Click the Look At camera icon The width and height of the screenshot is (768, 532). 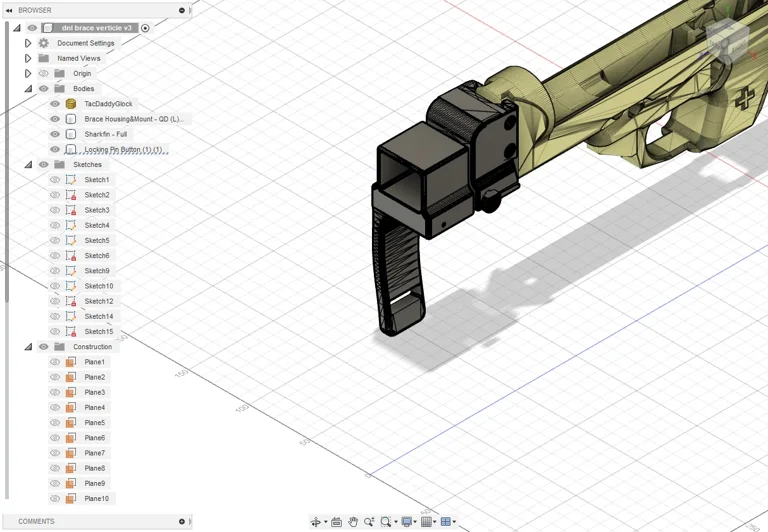click(x=337, y=522)
